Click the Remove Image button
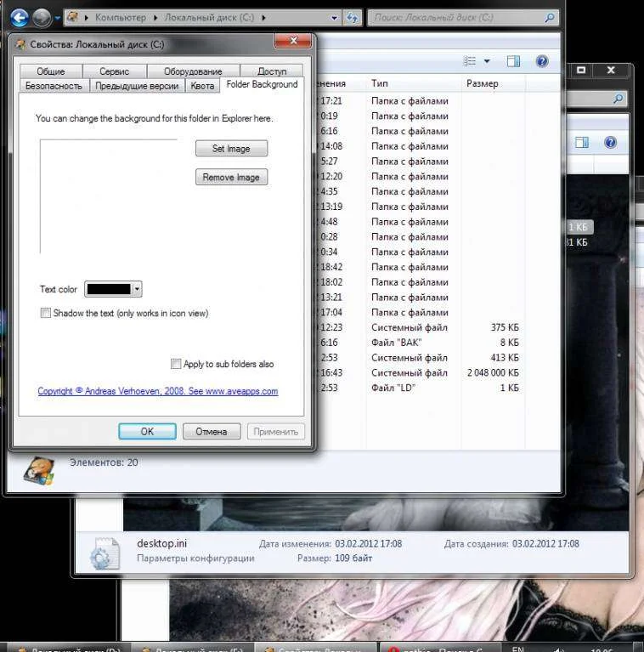This screenshot has width=644, height=652. [x=231, y=177]
